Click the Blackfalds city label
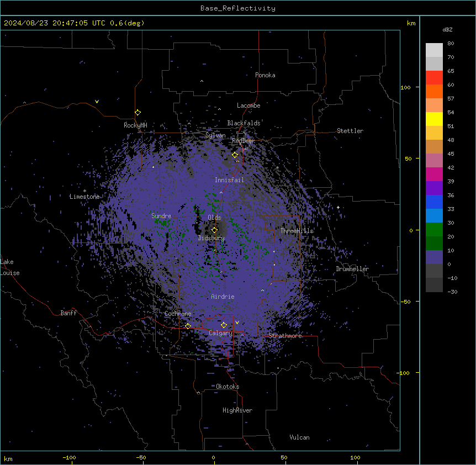The width and height of the screenshot is (476, 465). [244, 123]
